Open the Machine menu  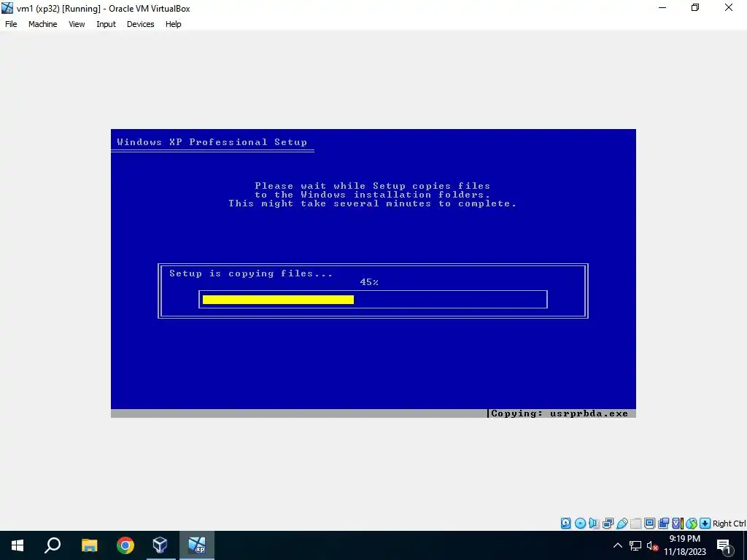tap(42, 24)
